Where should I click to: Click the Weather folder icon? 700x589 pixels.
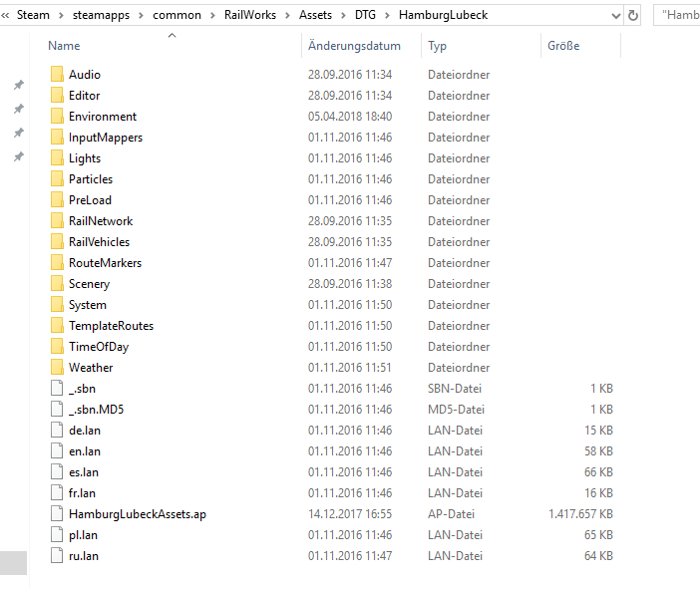57,368
